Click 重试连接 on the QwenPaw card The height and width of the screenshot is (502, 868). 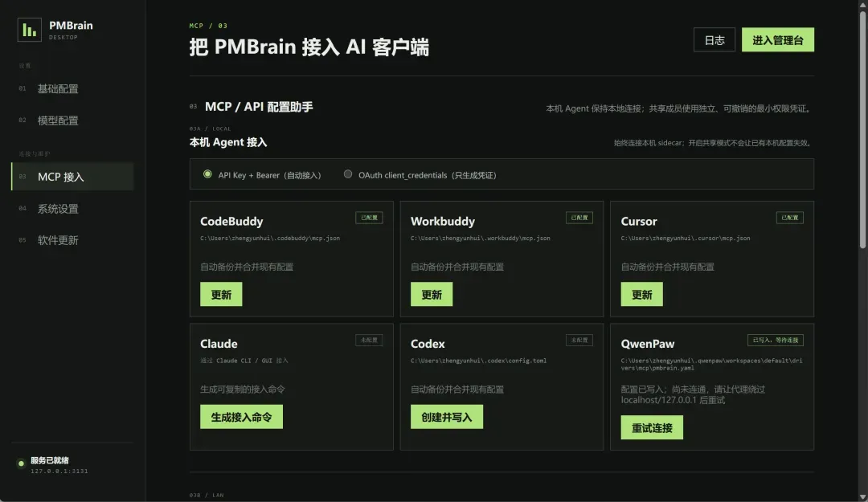tap(652, 427)
